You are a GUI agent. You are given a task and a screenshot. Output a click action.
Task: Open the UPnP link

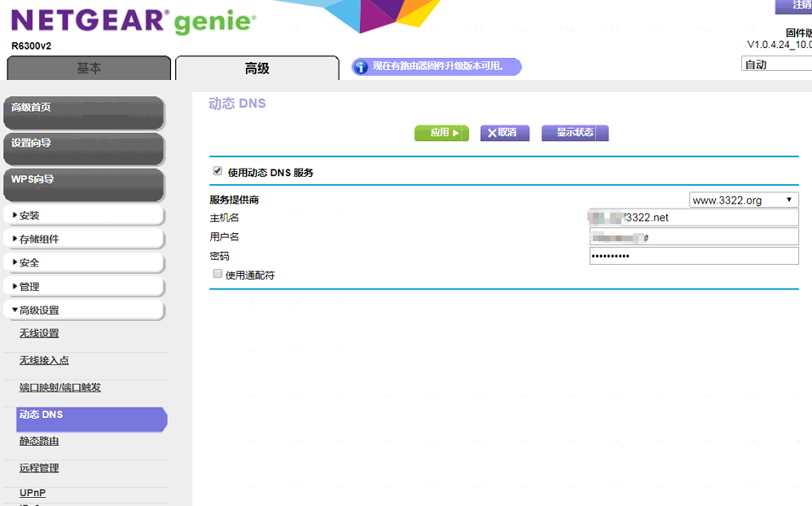[33, 493]
